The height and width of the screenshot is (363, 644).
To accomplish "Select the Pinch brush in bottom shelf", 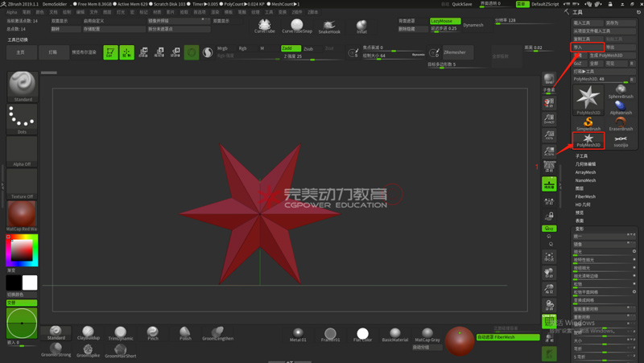I will [153, 332].
